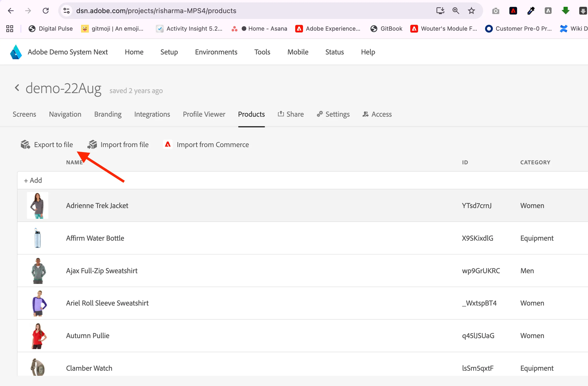
Task: Click Export to file
Action: (x=47, y=144)
